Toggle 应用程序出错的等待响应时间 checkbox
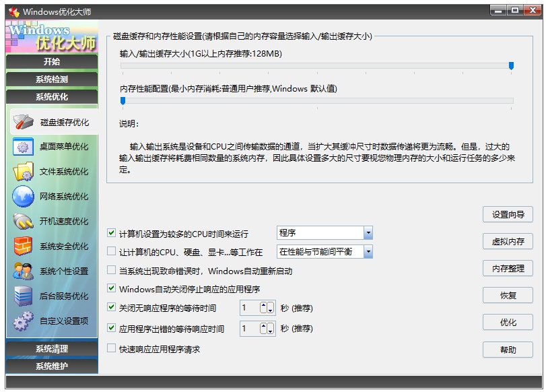 click(x=112, y=327)
